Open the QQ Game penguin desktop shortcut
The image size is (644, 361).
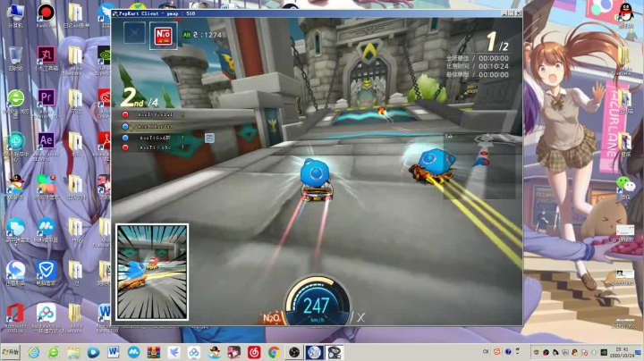click(15, 188)
